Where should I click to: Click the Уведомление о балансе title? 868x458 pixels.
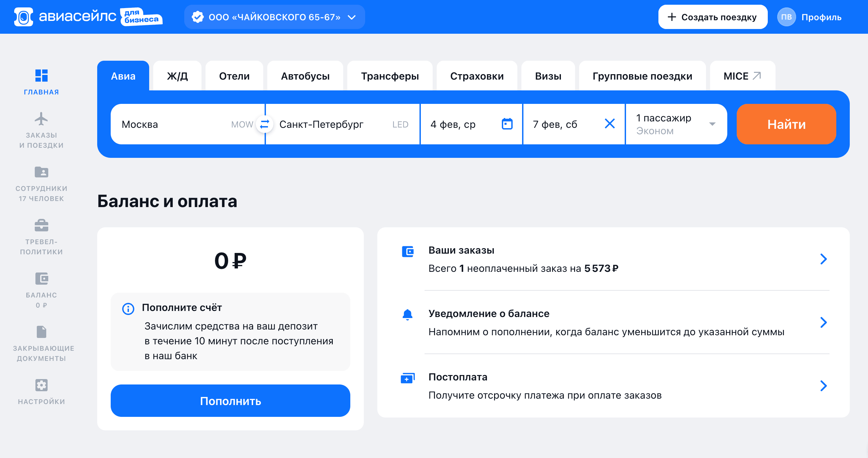click(x=489, y=314)
